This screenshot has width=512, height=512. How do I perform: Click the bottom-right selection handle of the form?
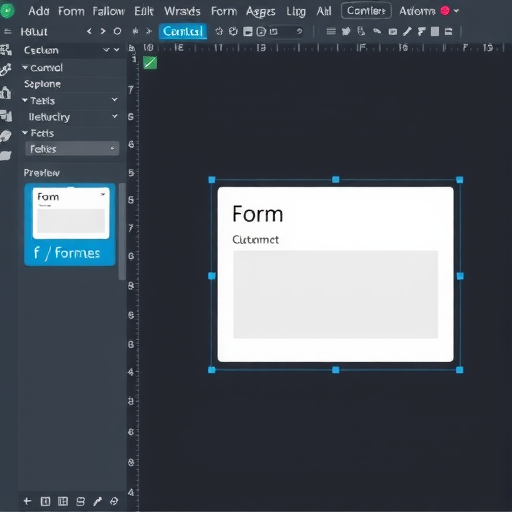pyautogui.click(x=460, y=370)
